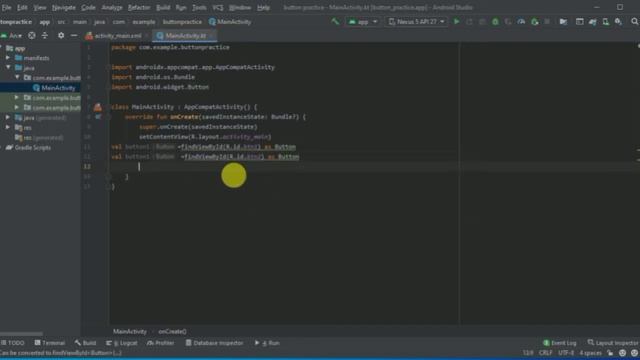Viewport: 640px width, 360px height.
Task: Open the File menu
Action: (x=6, y=7)
